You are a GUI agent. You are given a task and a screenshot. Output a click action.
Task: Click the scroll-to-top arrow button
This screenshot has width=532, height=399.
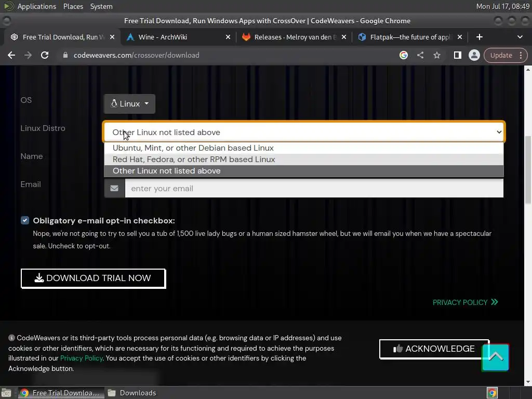[495, 357]
